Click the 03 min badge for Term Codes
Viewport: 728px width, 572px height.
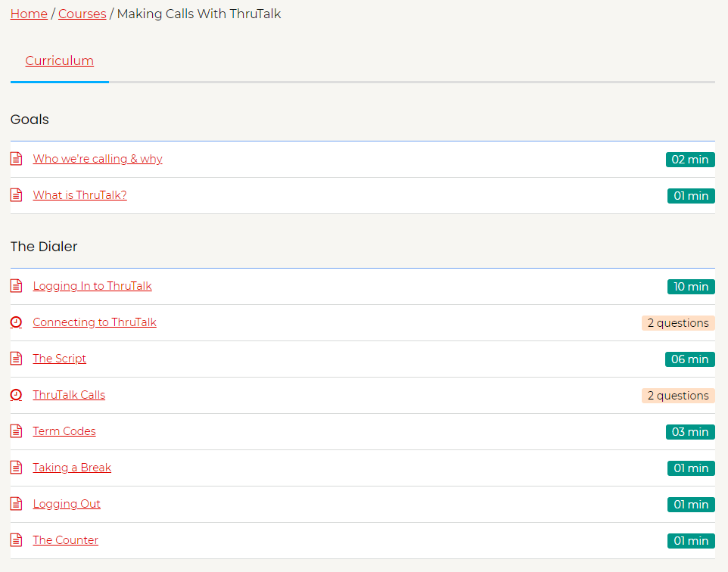tap(690, 432)
